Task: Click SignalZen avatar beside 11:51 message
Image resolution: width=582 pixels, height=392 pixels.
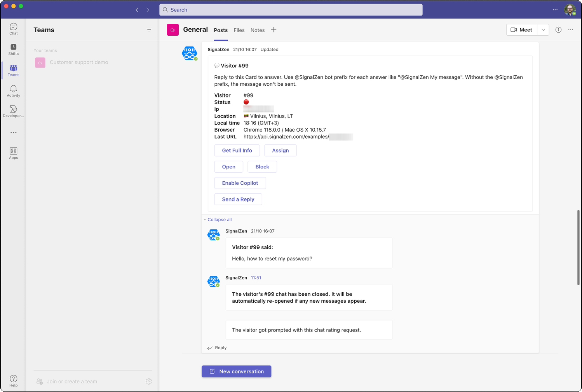Action: pos(214,281)
